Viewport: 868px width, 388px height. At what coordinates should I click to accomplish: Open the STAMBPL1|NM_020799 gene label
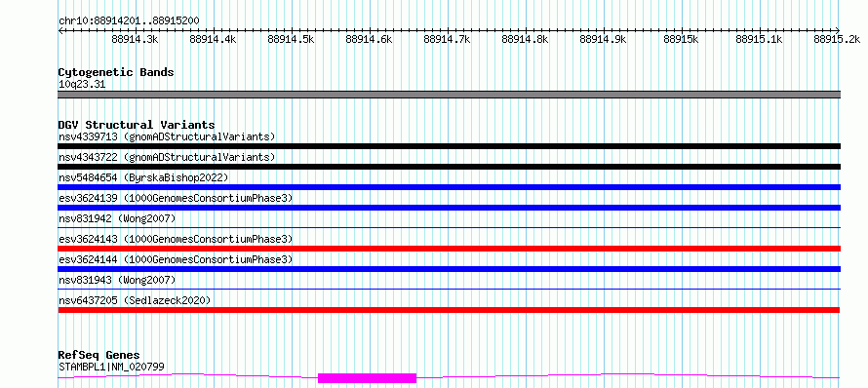click(111, 367)
